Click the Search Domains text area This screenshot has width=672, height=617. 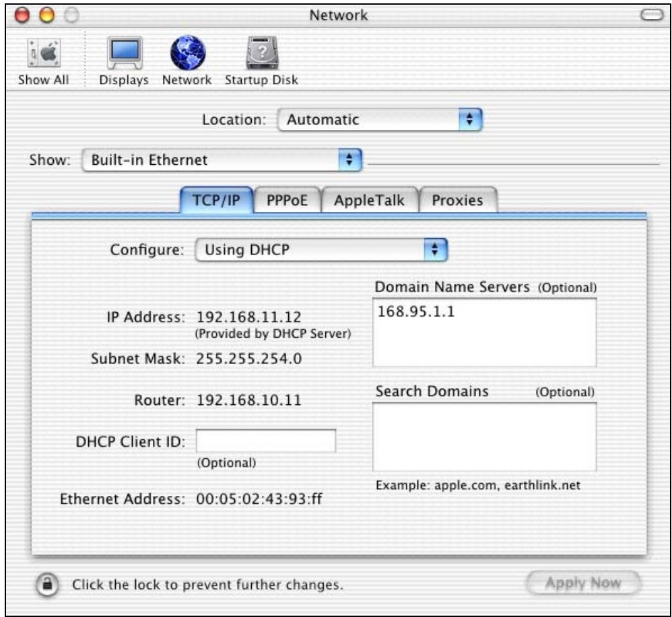[x=484, y=437]
